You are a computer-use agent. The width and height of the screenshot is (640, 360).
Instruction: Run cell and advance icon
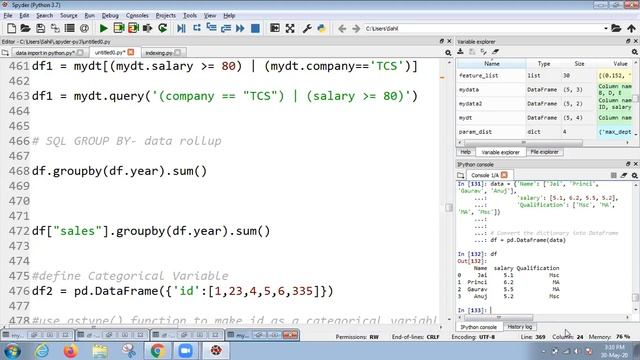coord(133,28)
